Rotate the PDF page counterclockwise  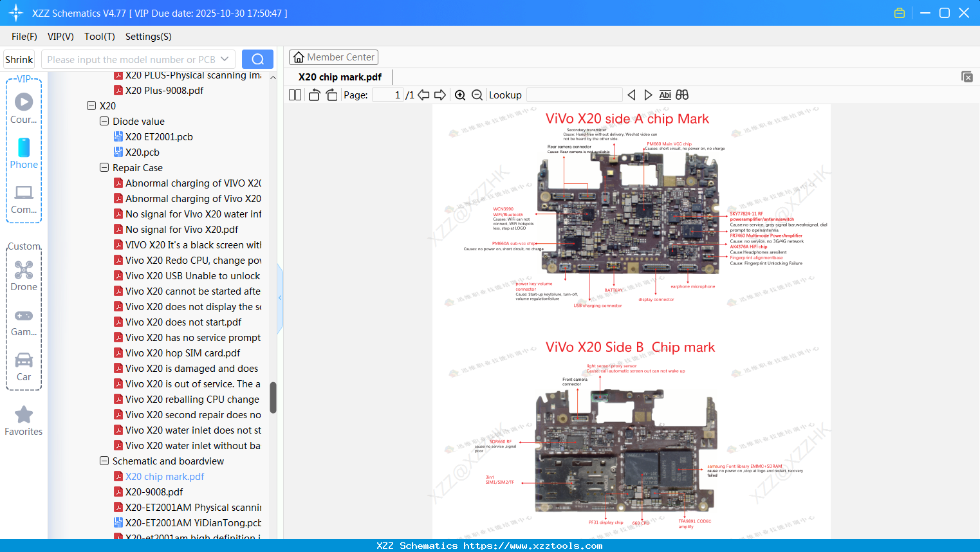[313, 95]
